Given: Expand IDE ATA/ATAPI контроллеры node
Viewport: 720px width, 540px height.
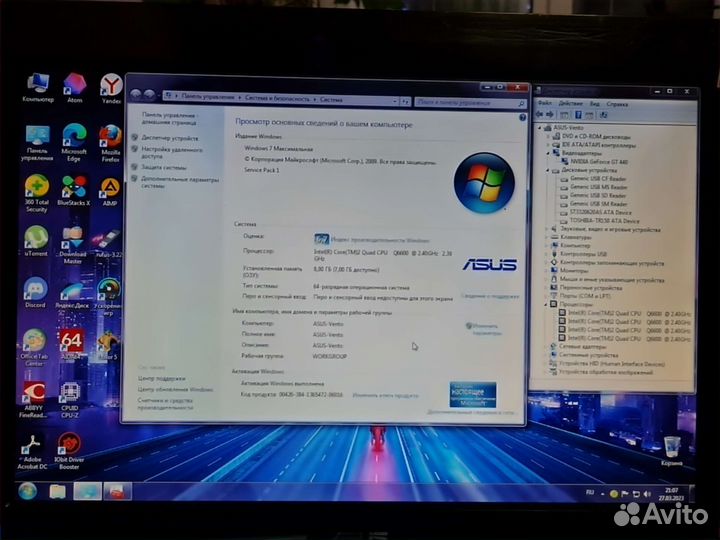Looking at the screenshot, I should 548,145.
